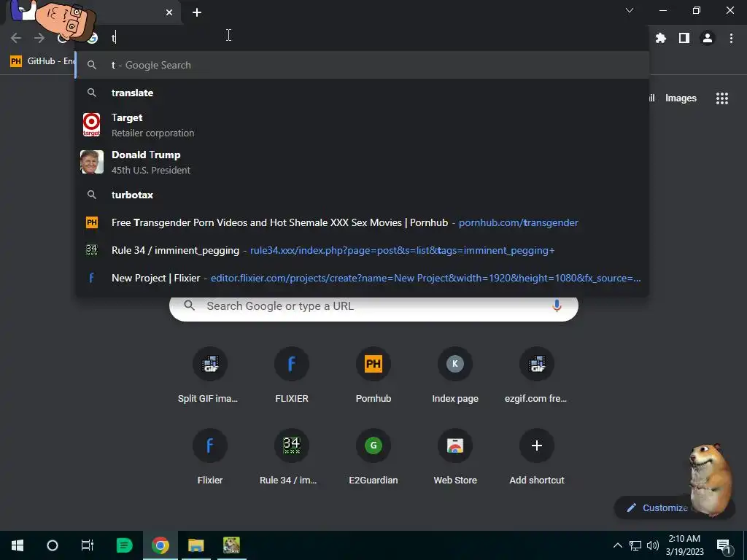This screenshot has width=747, height=560.
Task: Click the Chrome icon on the taskbar
Action: click(160, 545)
